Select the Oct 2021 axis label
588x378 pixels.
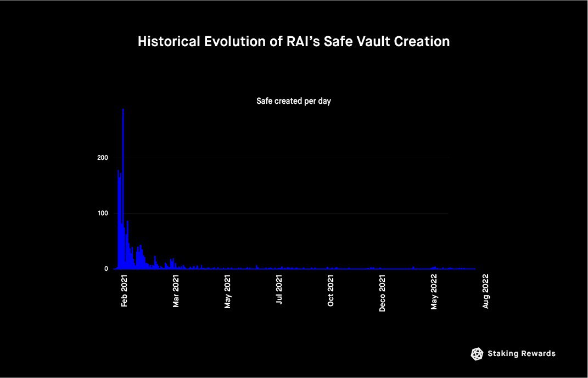coord(331,291)
